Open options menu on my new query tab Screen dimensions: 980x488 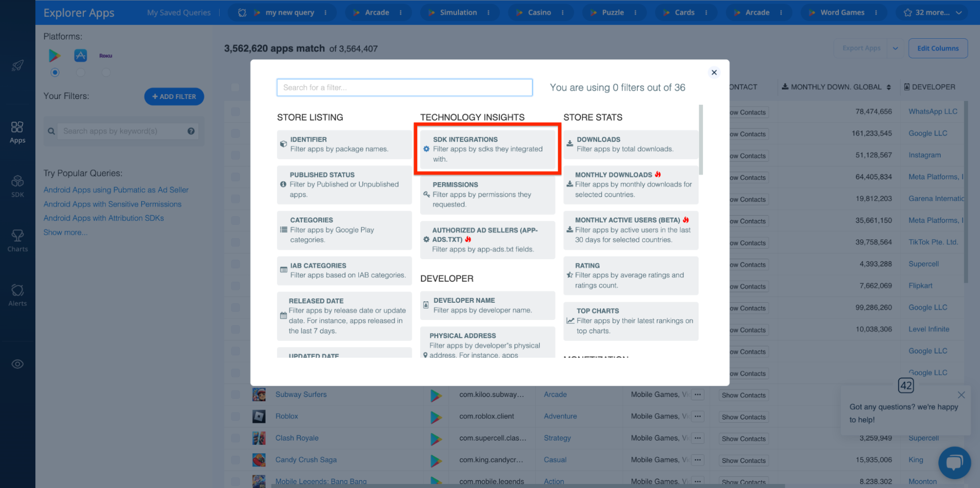(x=326, y=13)
